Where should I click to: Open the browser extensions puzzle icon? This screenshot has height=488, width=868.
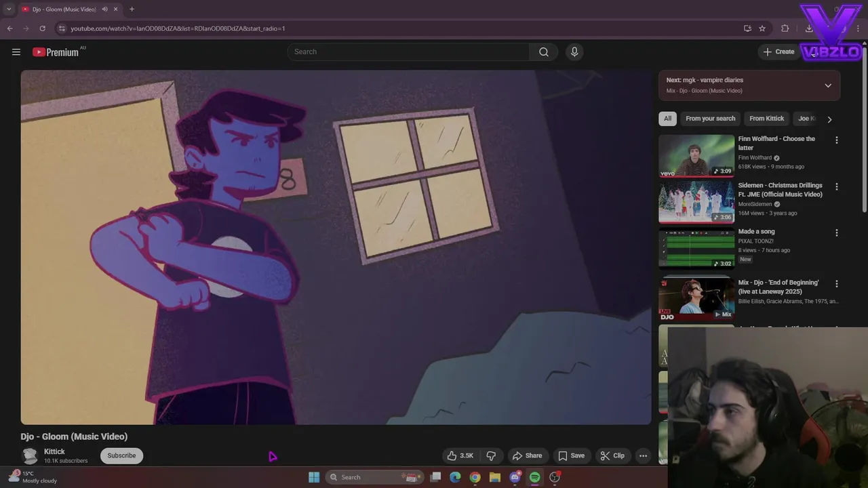tap(785, 28)
